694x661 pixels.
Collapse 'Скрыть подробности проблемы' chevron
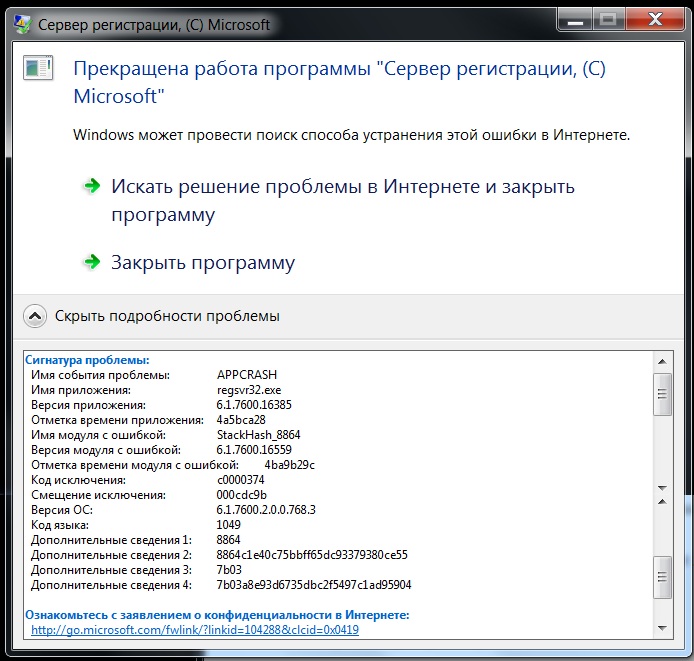tap(35, 316)
